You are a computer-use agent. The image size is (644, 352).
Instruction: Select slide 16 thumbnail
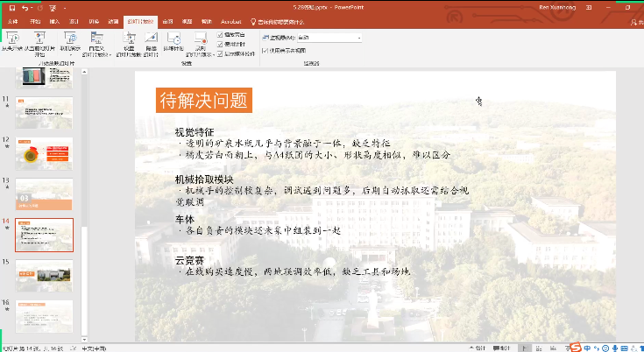click(x=44, y=316)
